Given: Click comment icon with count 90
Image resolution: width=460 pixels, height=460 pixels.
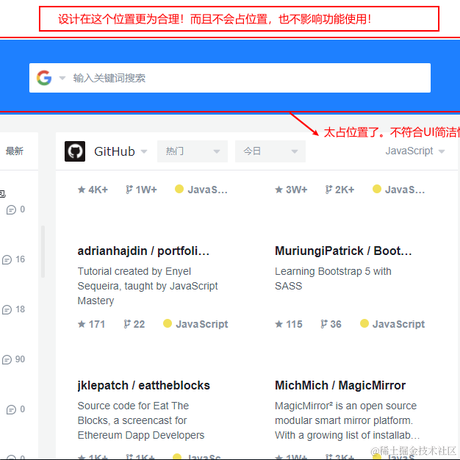Looking at the screenshot, I should click(x=7, y=360).
